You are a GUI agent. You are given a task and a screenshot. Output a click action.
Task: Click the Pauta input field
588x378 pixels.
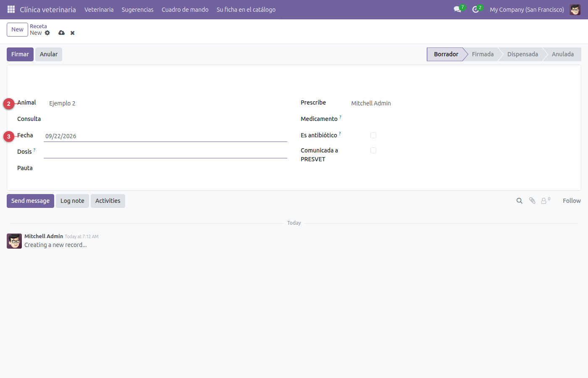[165, 168]
